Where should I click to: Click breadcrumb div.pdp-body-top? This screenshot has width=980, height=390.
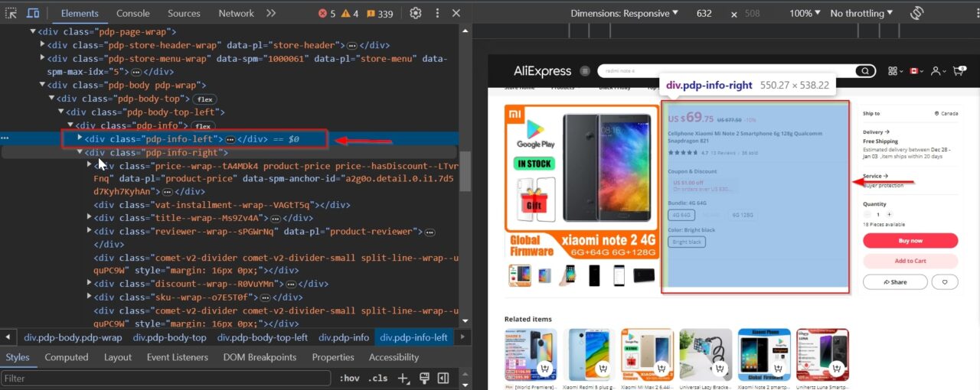tap(169, 337)
